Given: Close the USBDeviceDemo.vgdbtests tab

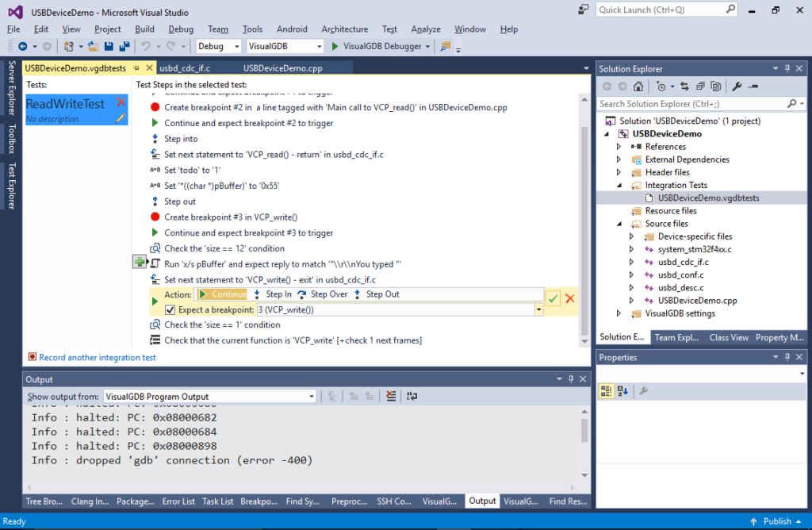Looking at the screenshot, I should pyautogui.click(x=149, y=68).
